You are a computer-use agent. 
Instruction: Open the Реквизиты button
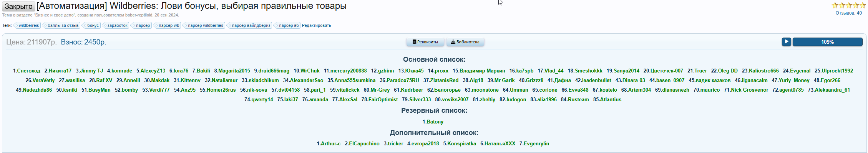425,42
